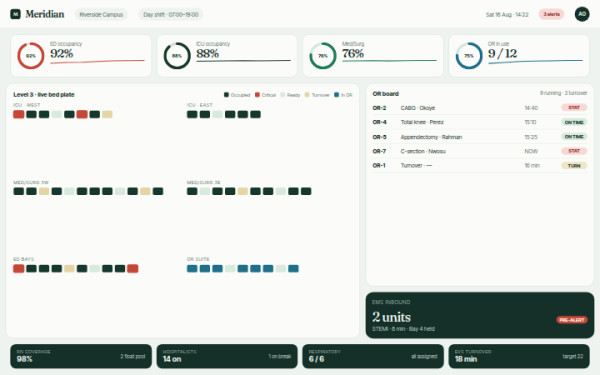This screenshot has width=600, height=375.
Task: Click the TURN badge for OR-1
Action: pos(574,166)
